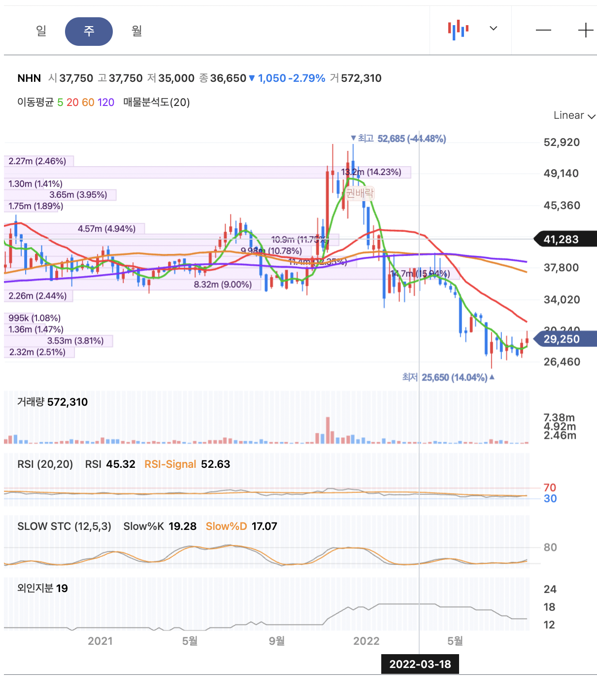Click the 권배락 event marker

tap(360, 193)
